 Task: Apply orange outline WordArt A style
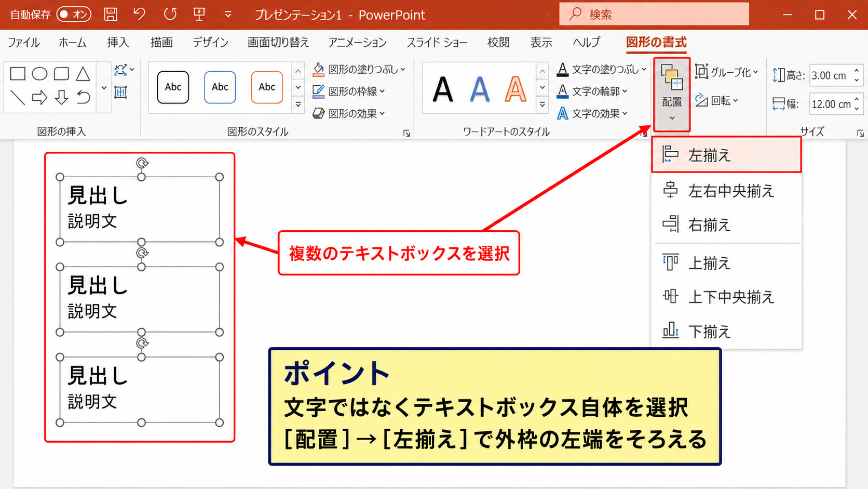pyautogui.click(x=516, y=89)
